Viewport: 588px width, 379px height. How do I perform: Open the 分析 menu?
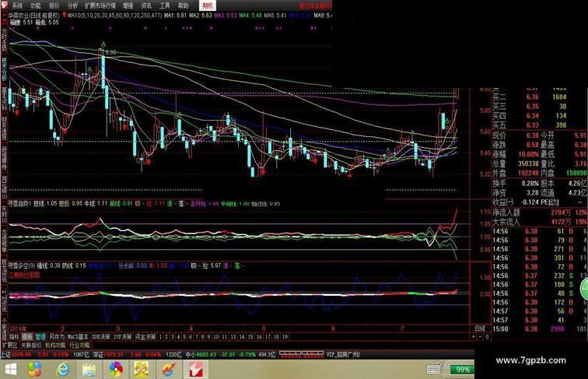coord(73,5)
